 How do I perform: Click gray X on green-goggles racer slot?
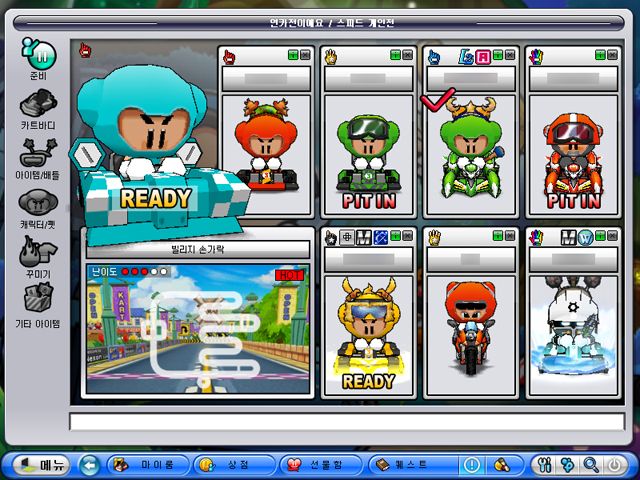pyautogui.click(x=407, y=55)
